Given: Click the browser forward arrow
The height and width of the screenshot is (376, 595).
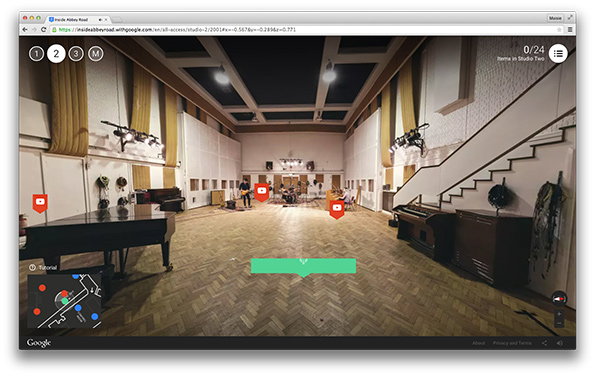Looking at the screenshot, I should click(x=34, y=30).
